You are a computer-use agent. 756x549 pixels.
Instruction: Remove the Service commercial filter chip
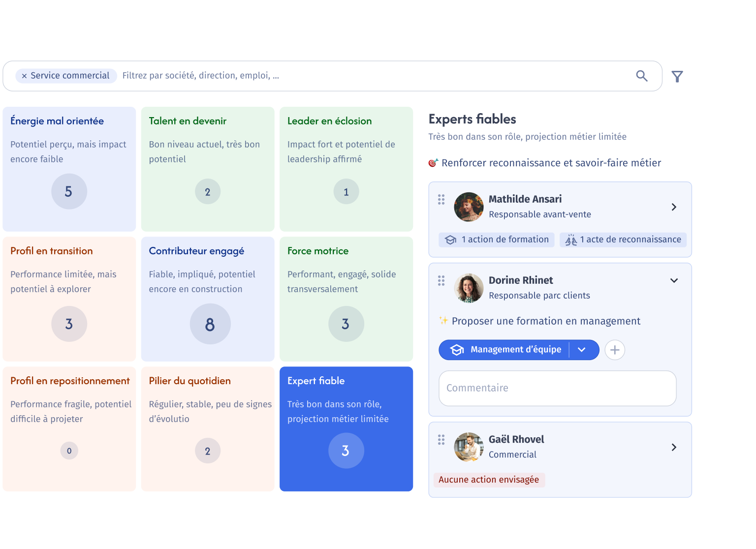point(24,76)
